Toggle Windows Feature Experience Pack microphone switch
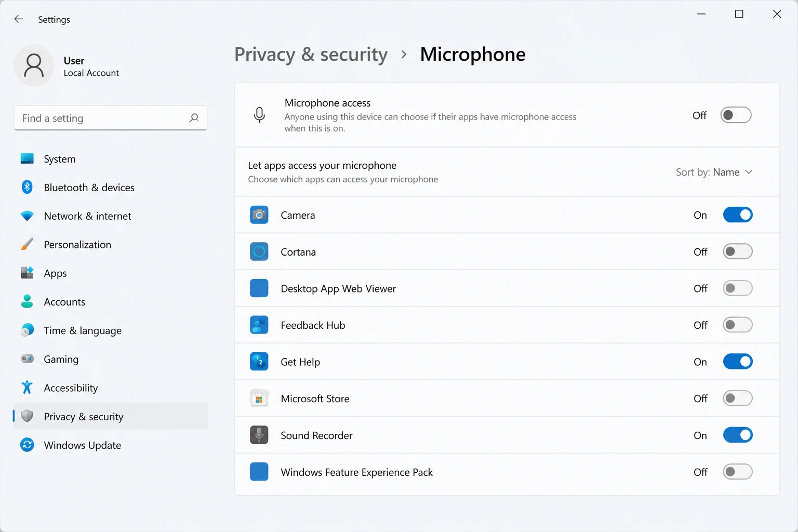This screenshot has width=798, height=532. [738, 472]
